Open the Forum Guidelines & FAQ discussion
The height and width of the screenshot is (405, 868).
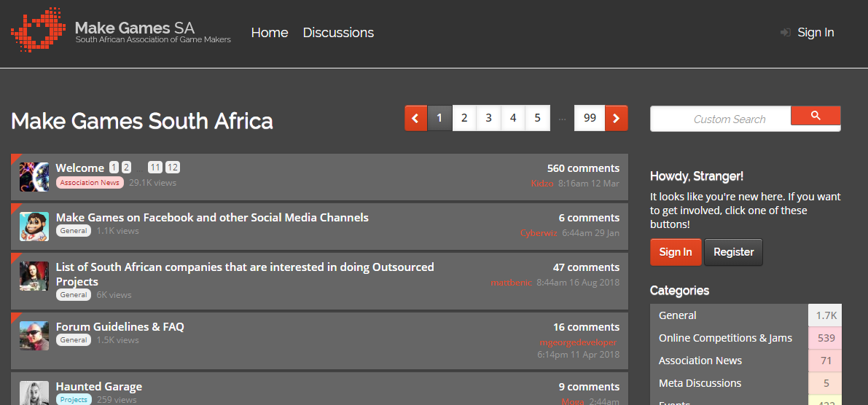click(x=120, y=327)
